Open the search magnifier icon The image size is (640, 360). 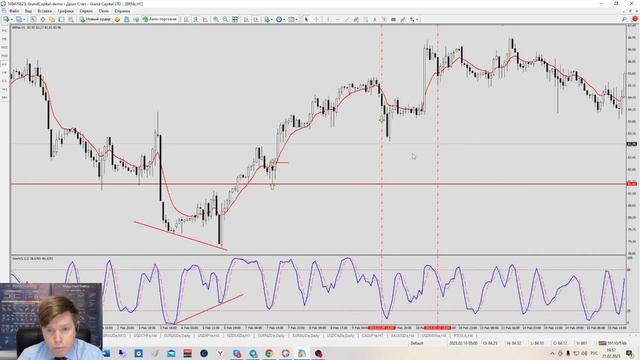[624, 19]
